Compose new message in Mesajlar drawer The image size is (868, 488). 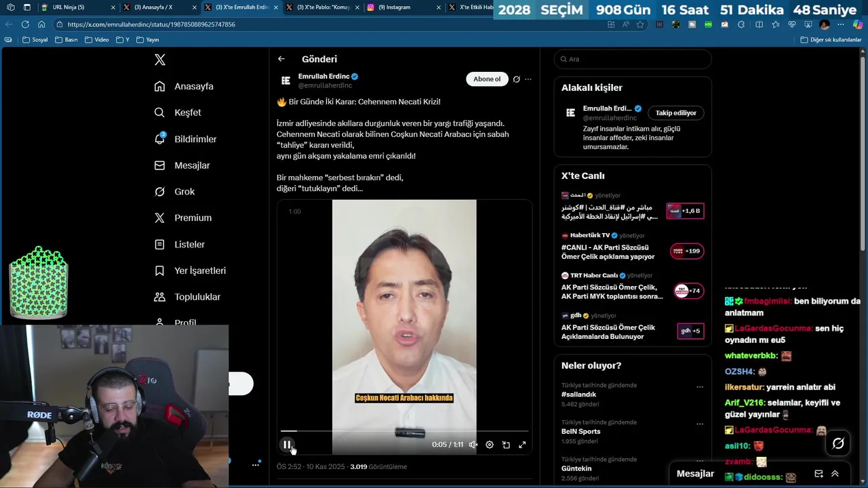(x=818, y=474)
